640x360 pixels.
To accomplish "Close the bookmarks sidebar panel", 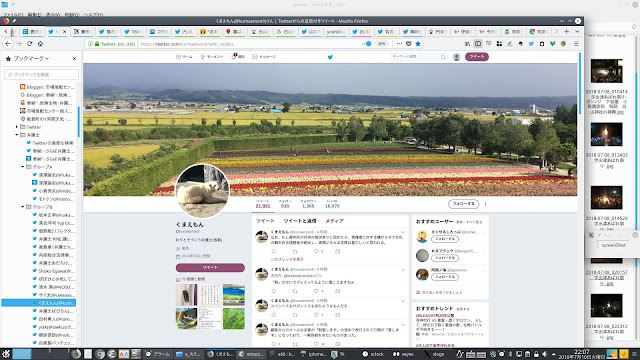I will tap(74, 59).
